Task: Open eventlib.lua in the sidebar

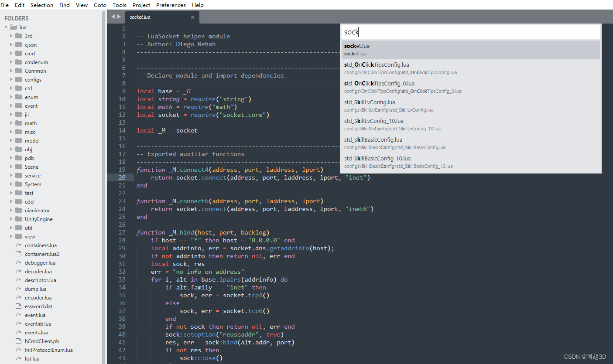Action: point(38,323)
